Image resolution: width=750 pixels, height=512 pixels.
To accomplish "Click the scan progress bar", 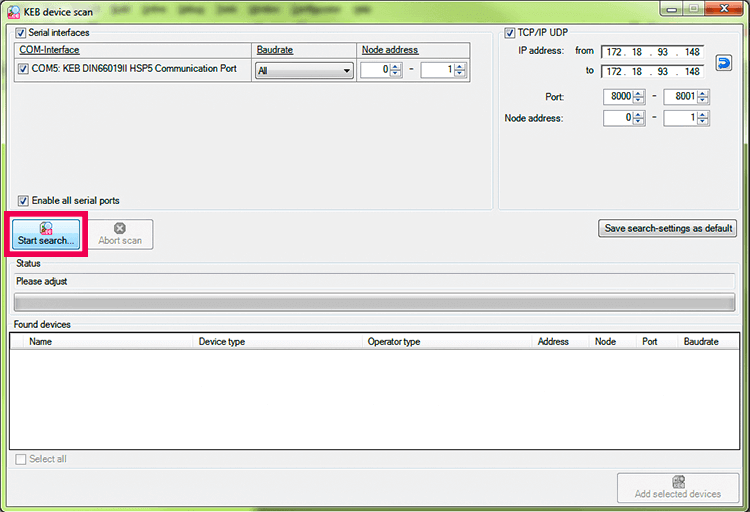I will click(374, 302).
